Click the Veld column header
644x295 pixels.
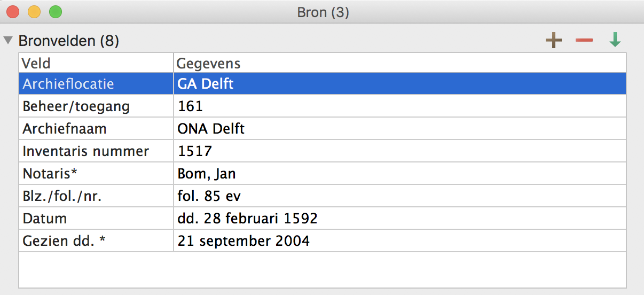pos(36,64)
